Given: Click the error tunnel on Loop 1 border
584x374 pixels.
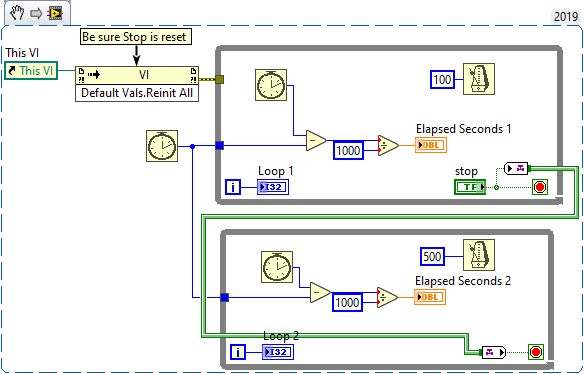Looking at the screenshot, I should 220,79.
